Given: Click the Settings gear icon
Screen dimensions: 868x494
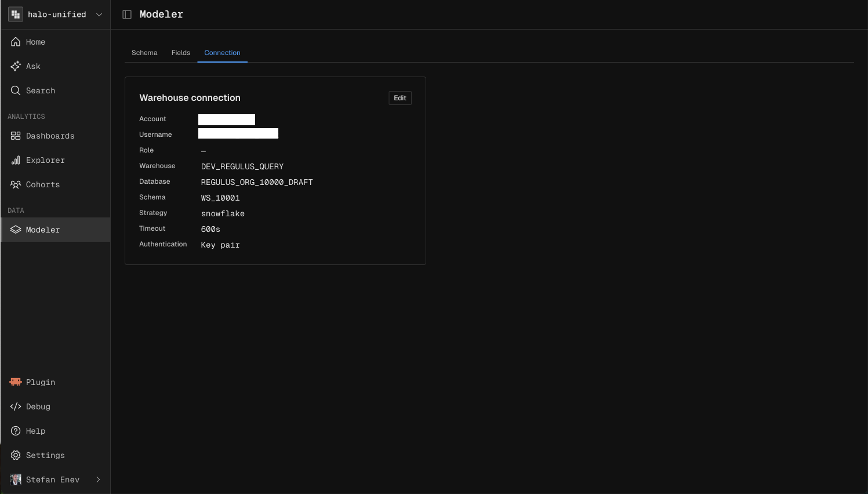Looking at the screenshot, I should [x=16, y=455].
